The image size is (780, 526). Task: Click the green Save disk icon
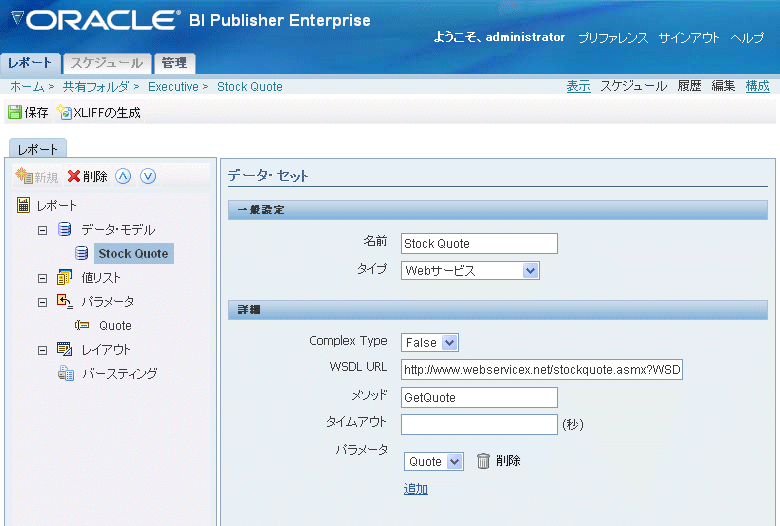15,112
